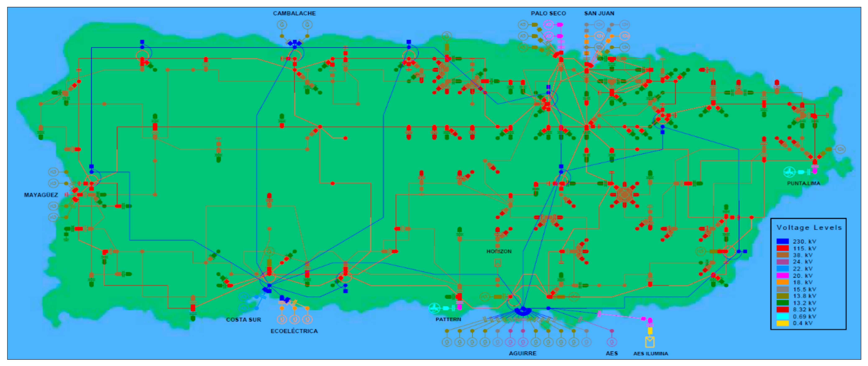The height and width of the screenshot is (366, 868).
Task: Select the left Cambalache generator symbol
Action: pos(282,25)
